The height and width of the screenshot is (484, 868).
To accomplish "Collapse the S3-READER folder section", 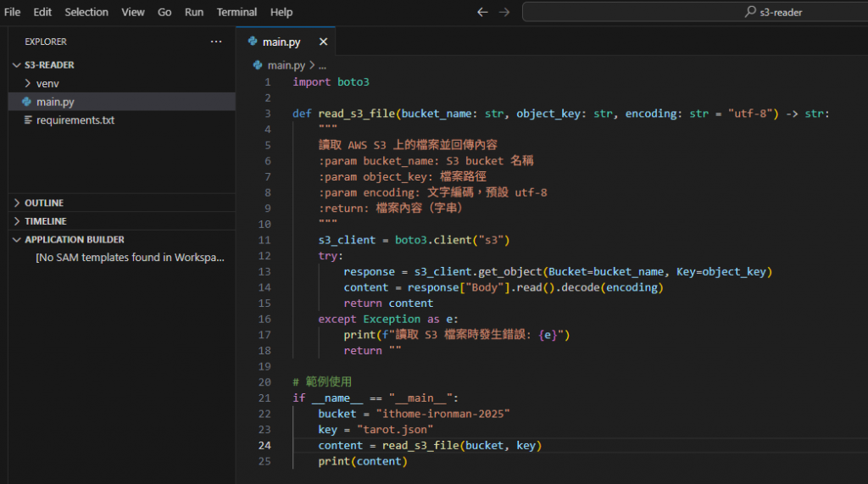I will point(122,64).
